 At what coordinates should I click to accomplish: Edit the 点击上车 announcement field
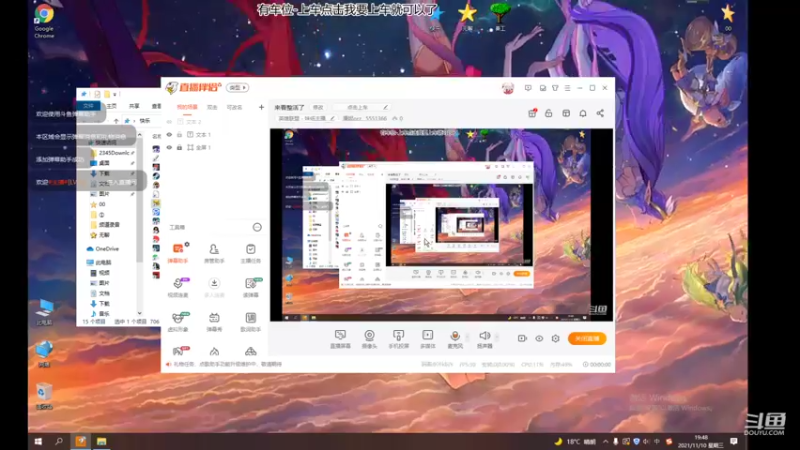[362, 107]
